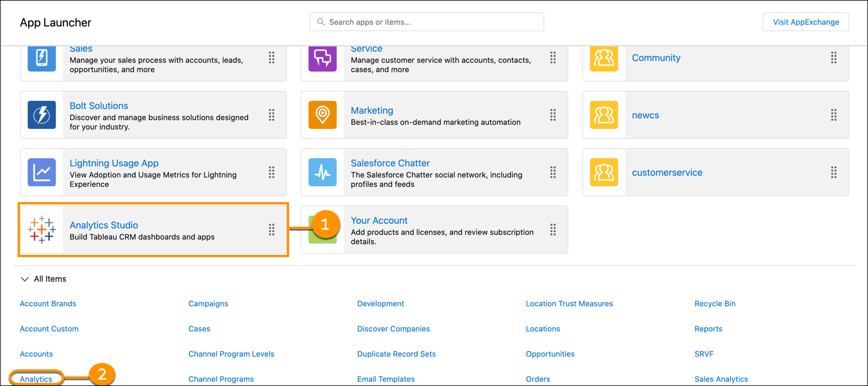This screenshot has height=386, width=868.
Task: Click drag handle on Your Account tile
Action: tap(552, 230)
